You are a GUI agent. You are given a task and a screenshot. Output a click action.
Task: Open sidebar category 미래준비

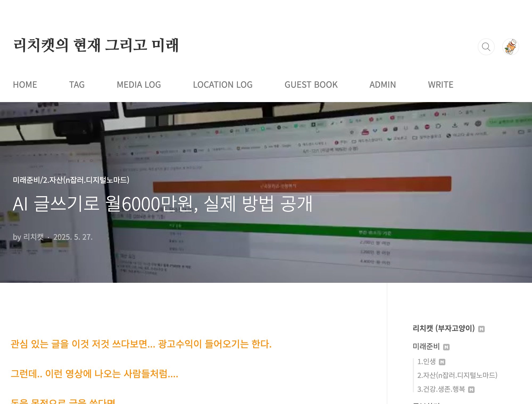[x=426, y=346]
